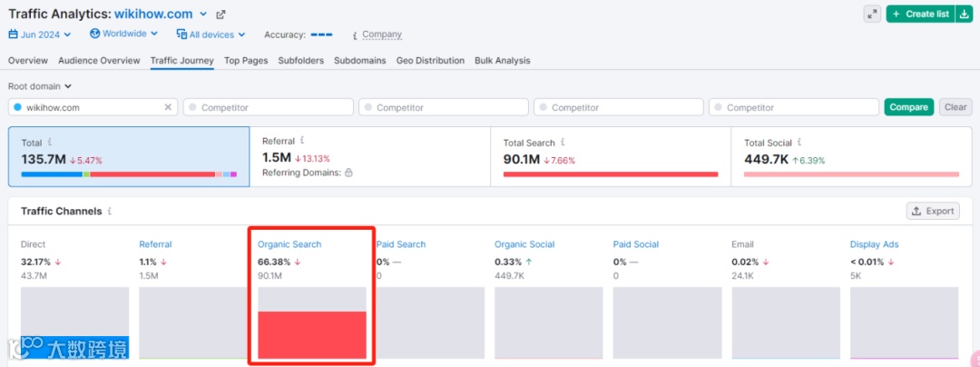Viewport: 980px width, 367px height.
Task: Download report via download arrow icon
Action: coord(963,14)
